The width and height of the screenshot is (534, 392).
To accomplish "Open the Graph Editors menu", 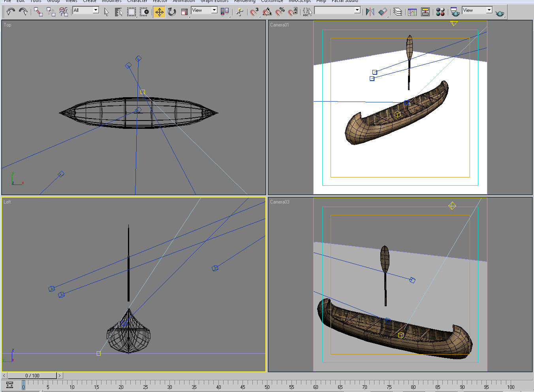I will tap(214, 1).
